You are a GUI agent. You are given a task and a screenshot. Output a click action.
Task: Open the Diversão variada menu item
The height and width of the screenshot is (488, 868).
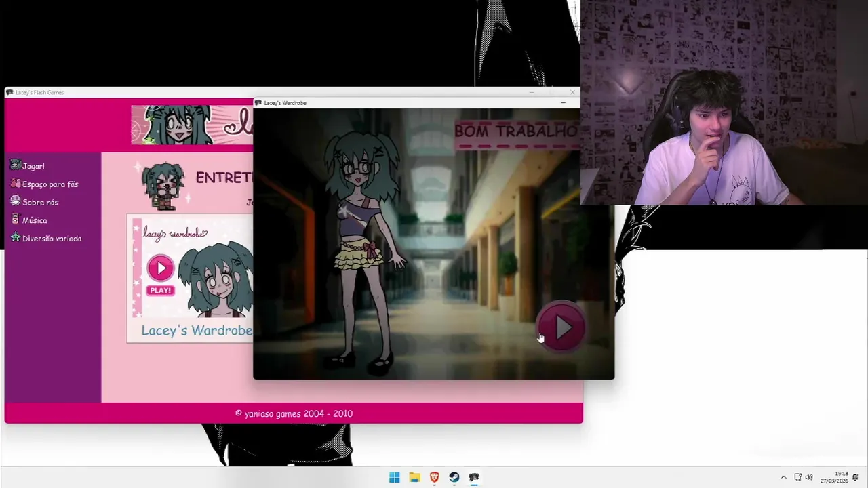click(x=52, y=239)
